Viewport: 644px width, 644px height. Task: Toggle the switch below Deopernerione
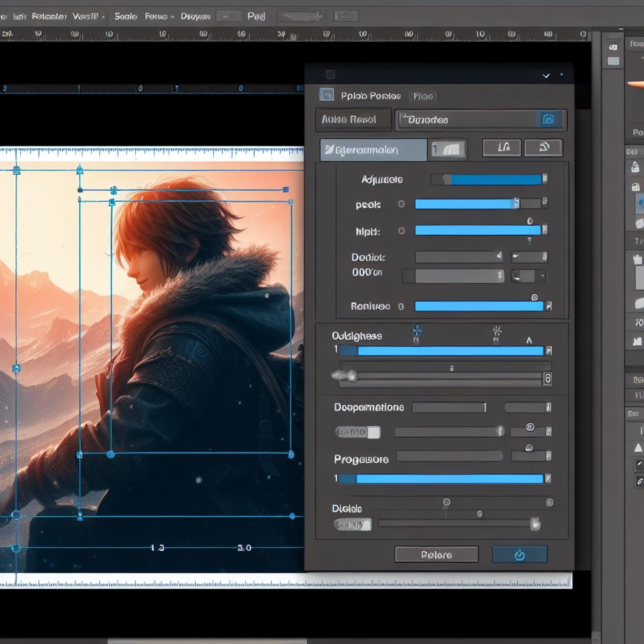358,432
